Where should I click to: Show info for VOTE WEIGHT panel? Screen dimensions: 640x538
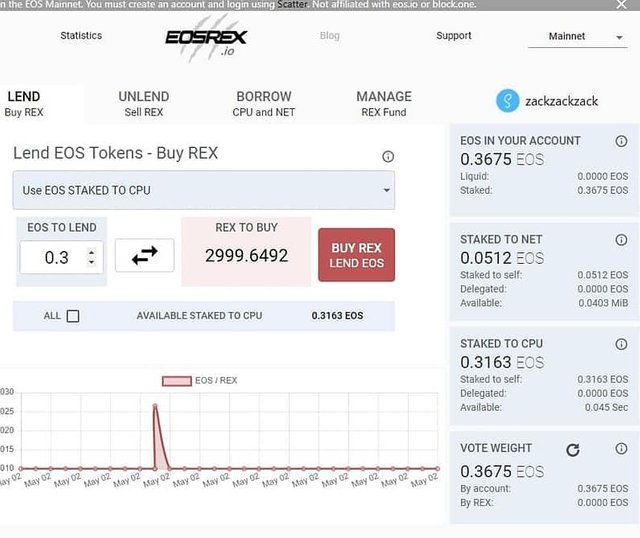[621, 449]
